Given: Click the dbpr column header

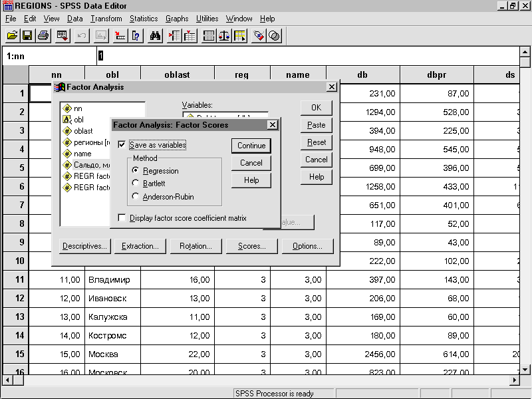Looking at the screenshot, I should pos(437,74).
